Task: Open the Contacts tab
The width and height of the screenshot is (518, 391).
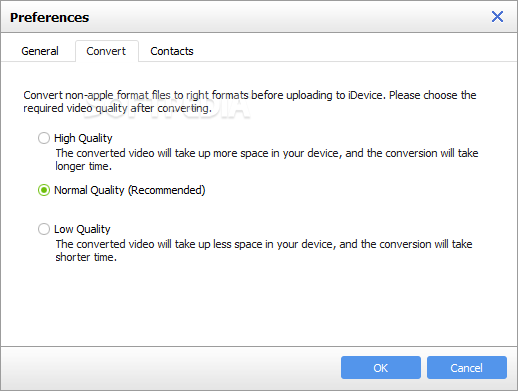Action: [x=172, y=51]
